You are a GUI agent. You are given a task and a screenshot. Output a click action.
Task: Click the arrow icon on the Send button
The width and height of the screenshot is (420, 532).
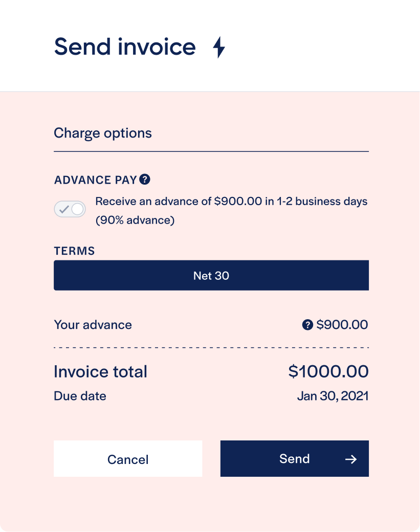click(351, 459)
